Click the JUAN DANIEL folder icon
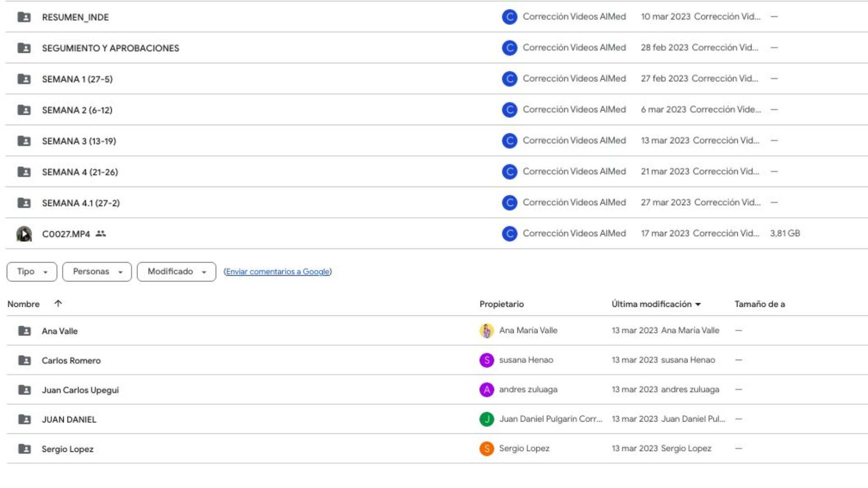 point(24,419)
